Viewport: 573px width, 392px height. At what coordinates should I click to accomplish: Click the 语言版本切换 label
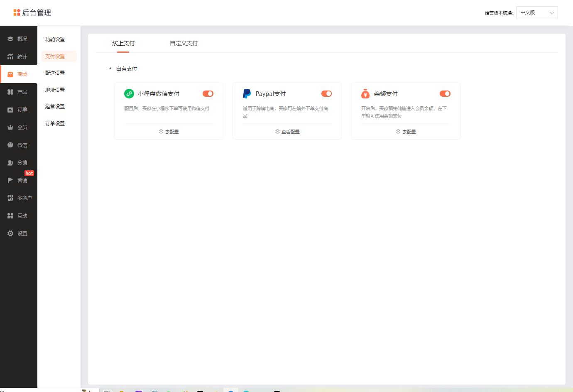tap(499, 13)
